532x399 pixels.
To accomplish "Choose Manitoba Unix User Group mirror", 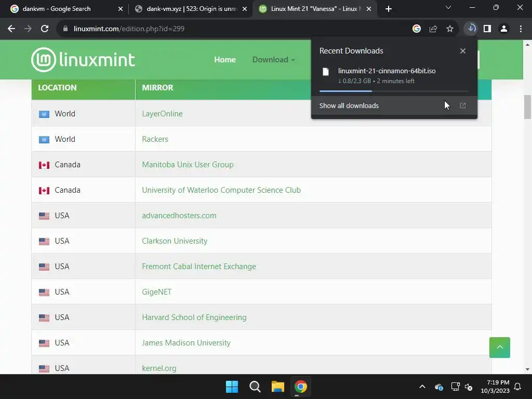I will (x=188, y=165).
